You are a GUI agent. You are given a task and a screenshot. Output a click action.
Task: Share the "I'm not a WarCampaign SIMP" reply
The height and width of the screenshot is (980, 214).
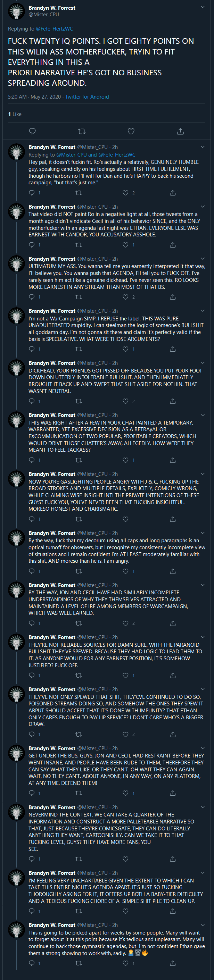point(173,349)
